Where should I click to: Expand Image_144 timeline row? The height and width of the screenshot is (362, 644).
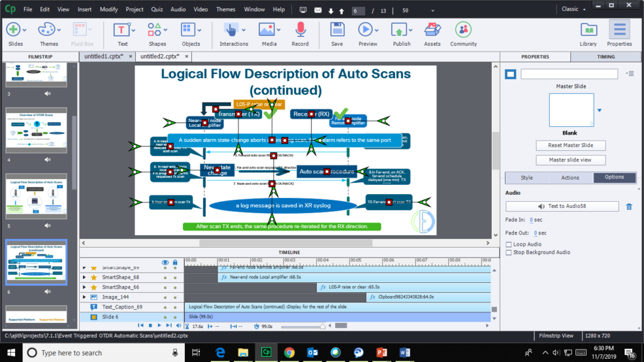(x=84, y=297)
